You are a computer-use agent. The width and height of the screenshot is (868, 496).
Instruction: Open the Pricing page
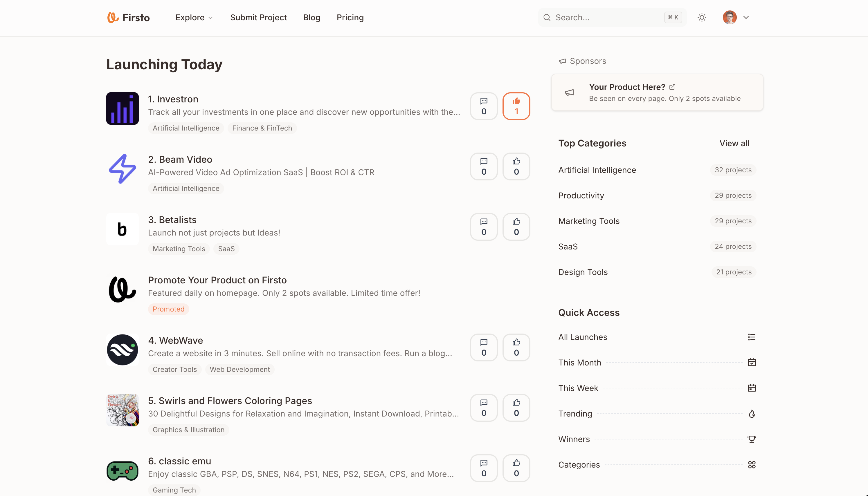350,17
